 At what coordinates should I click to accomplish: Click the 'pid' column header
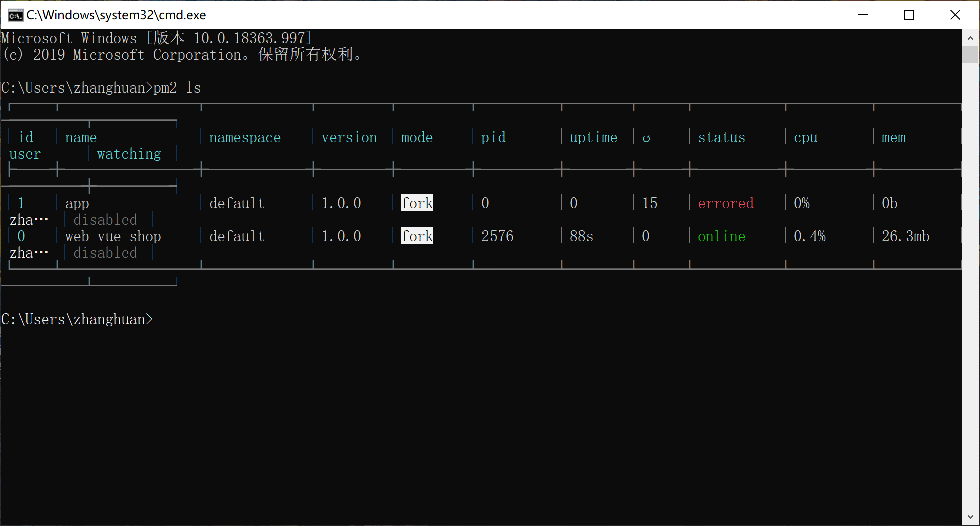point(494,138)
